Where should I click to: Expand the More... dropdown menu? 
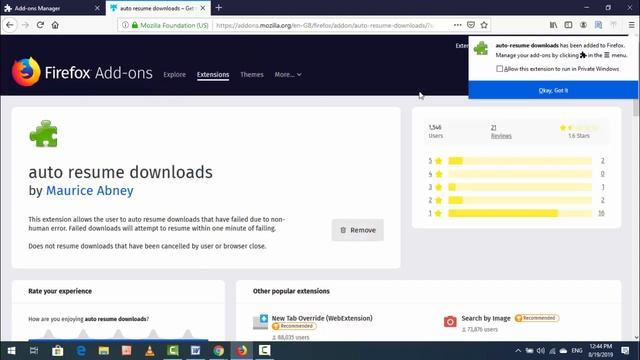point(288,74)
